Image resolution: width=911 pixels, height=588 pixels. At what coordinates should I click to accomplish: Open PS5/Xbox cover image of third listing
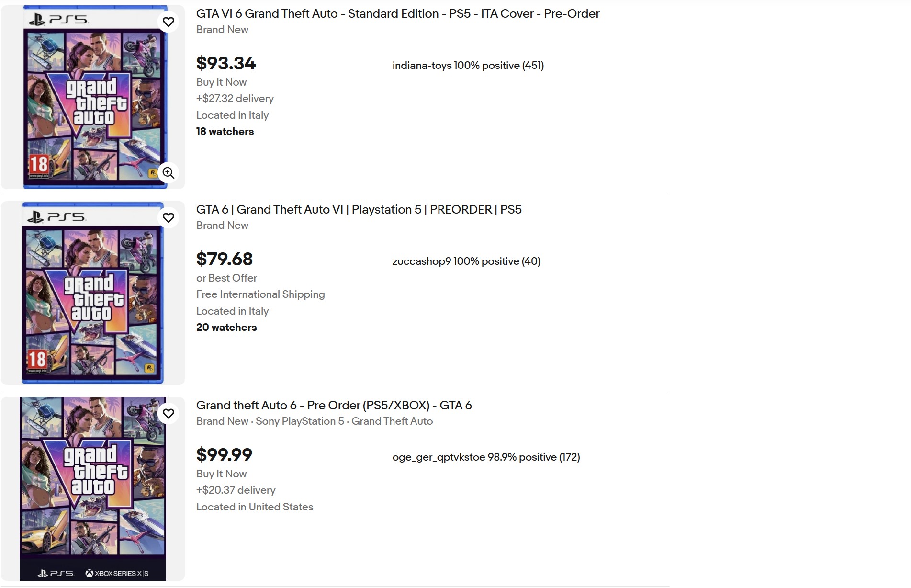point(93,489)
